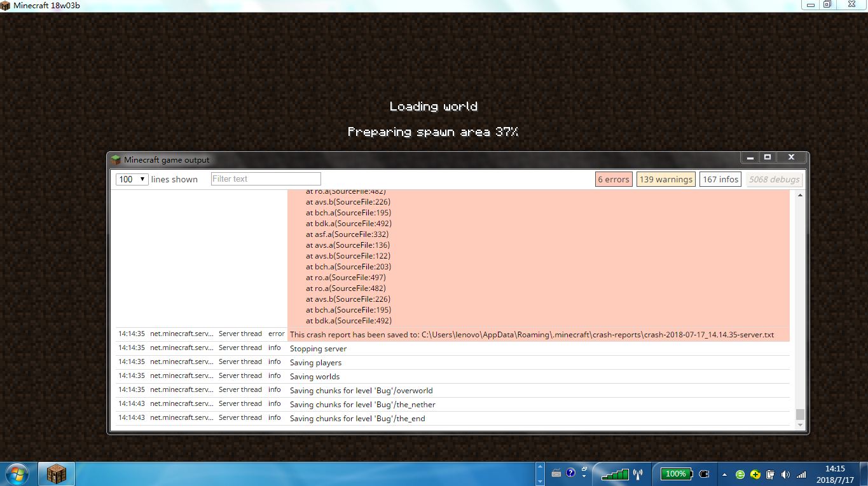Close the Minecraft 18w03b main window
868x486 pixels.
point(852,5)
